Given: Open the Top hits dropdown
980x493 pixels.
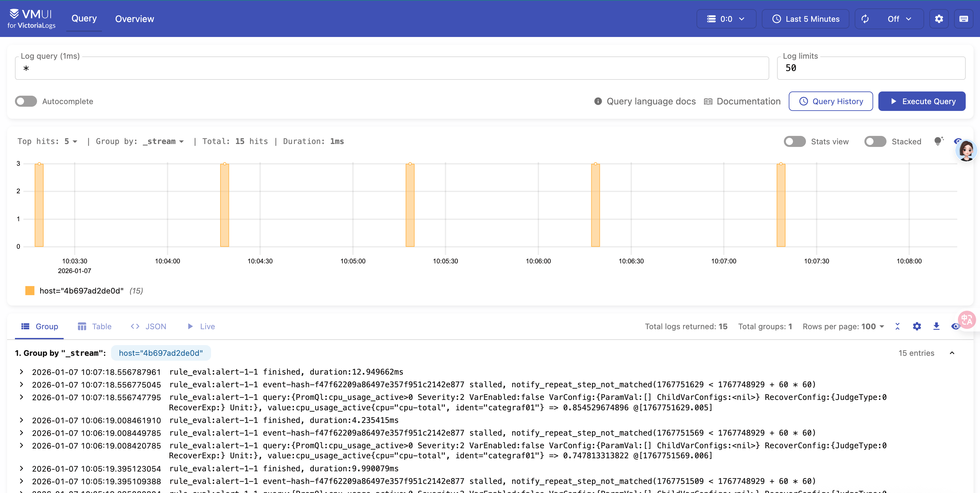Looking at the screenshot, I should [71, 141].
